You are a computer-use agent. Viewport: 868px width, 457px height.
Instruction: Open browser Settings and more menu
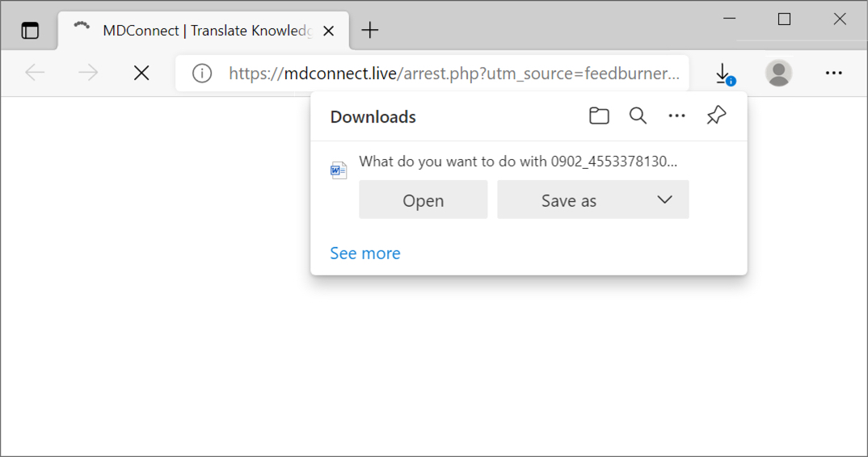(x=833, y=73)
